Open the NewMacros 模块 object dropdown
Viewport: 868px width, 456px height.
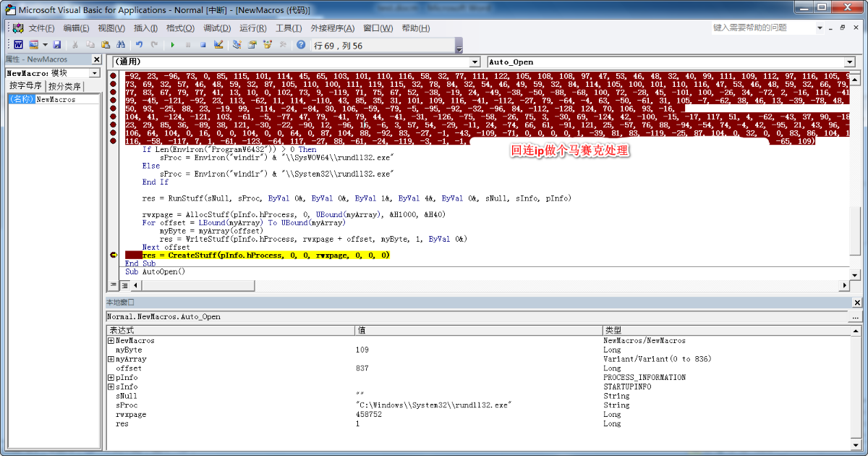pos(95,73)
